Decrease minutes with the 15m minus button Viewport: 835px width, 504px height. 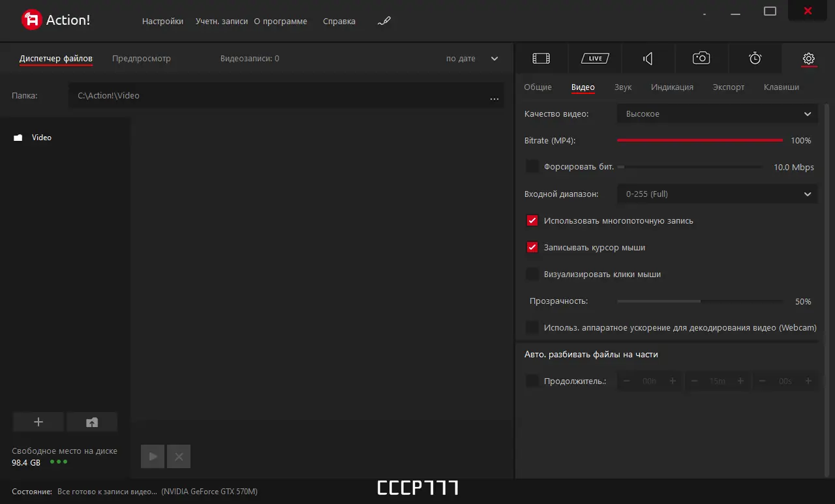(694, 381)
